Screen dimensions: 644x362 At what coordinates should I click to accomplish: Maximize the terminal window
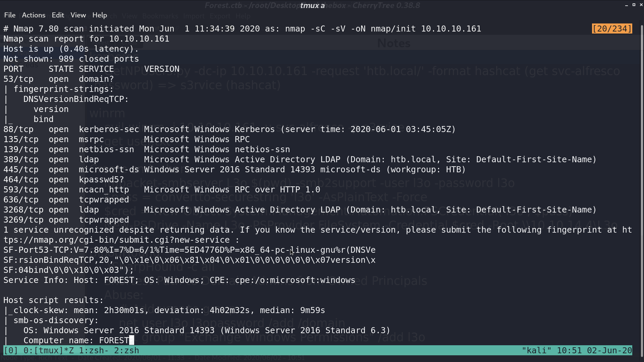point(634,5)
